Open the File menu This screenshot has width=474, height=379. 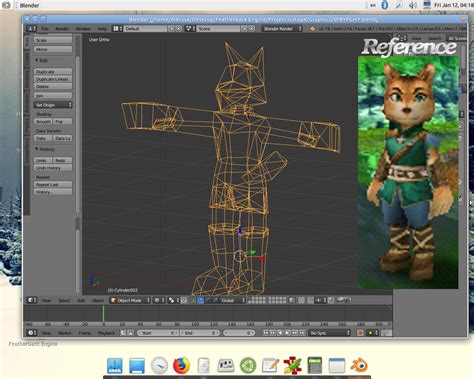click(45, 29)
